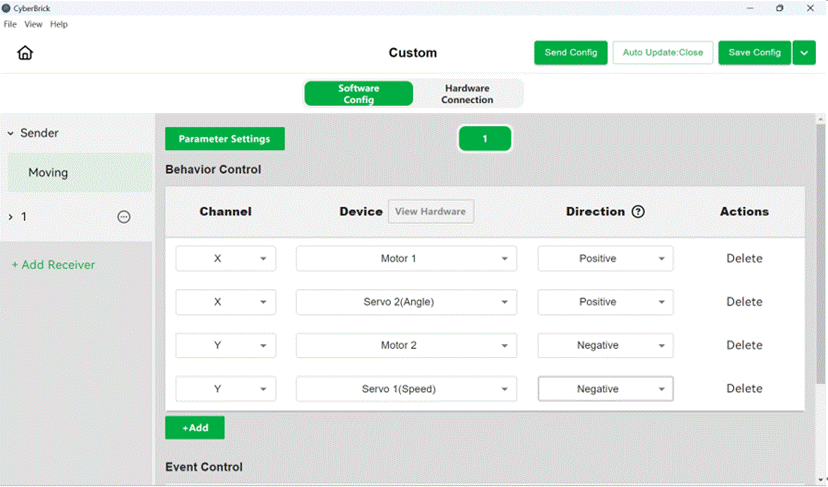Open the channel dropdown for Motor 2 row
Screen dimensions: 828x487
click(225, 346)
